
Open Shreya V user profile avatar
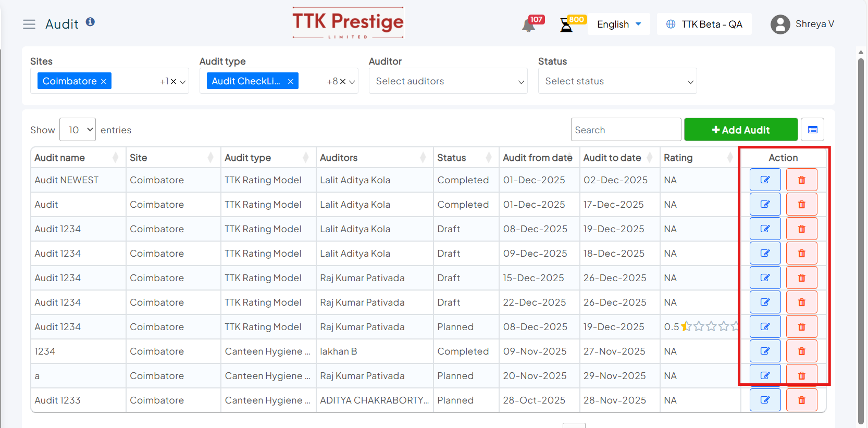780,24
